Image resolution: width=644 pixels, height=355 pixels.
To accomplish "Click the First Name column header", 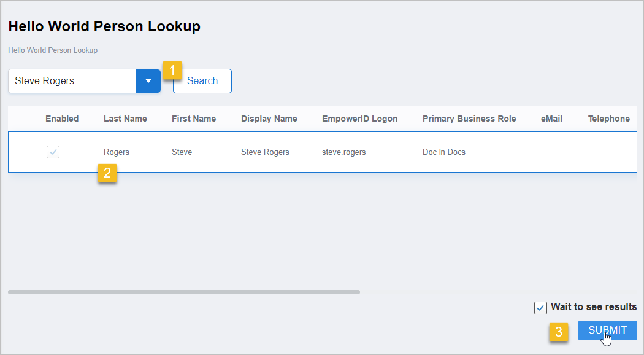I will click(194, 119).
